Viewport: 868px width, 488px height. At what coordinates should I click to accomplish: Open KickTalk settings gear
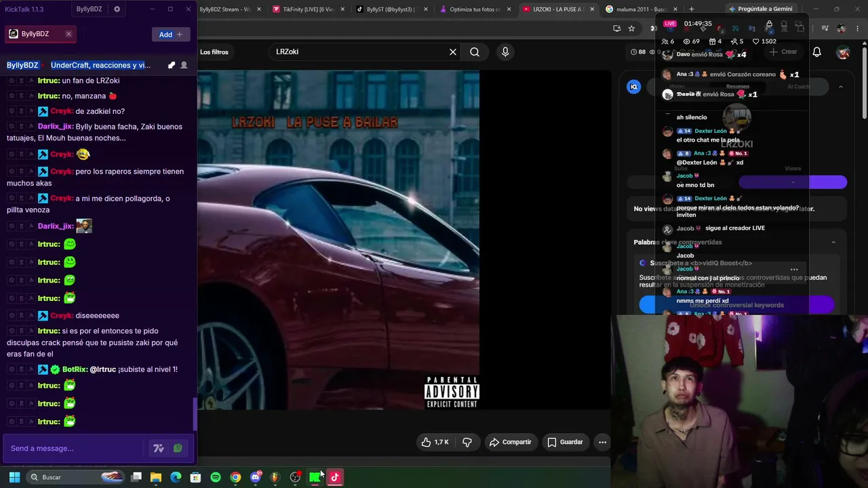(x=117, y=9)
